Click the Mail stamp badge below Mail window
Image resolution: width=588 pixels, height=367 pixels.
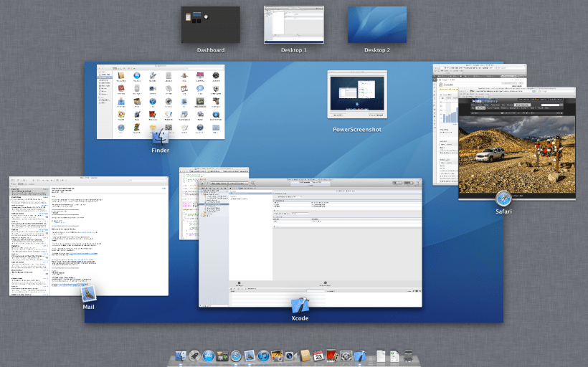pos(88,293)
